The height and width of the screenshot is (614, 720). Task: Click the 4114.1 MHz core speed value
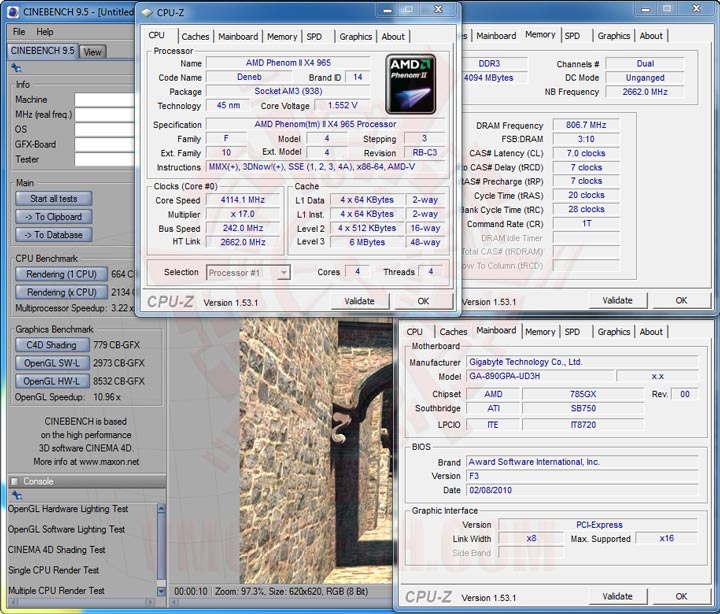[x=242, y=200]
